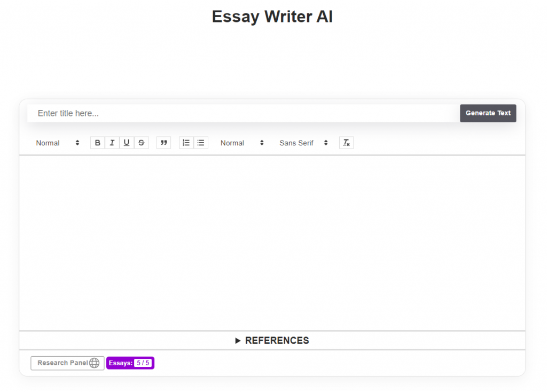The image size is (547, 392).
Task: Click the Generate Text button
Action: point(488,113)
